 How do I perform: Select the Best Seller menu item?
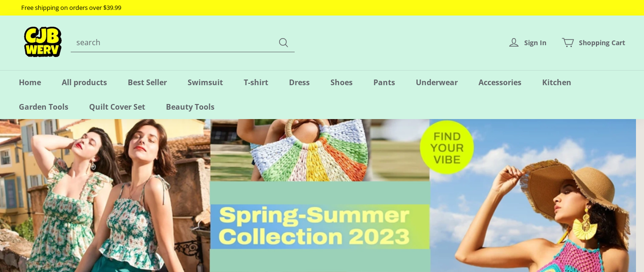point(147,82)
